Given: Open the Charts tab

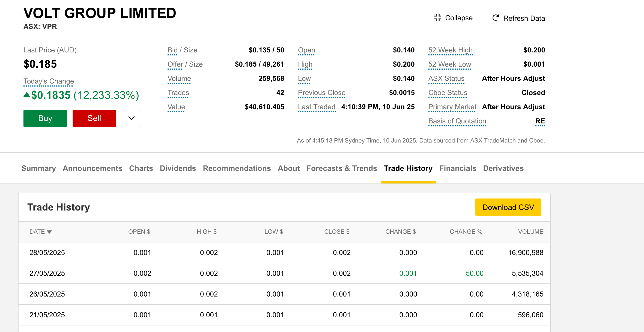Looking at the screenshot, I should 141,168.
